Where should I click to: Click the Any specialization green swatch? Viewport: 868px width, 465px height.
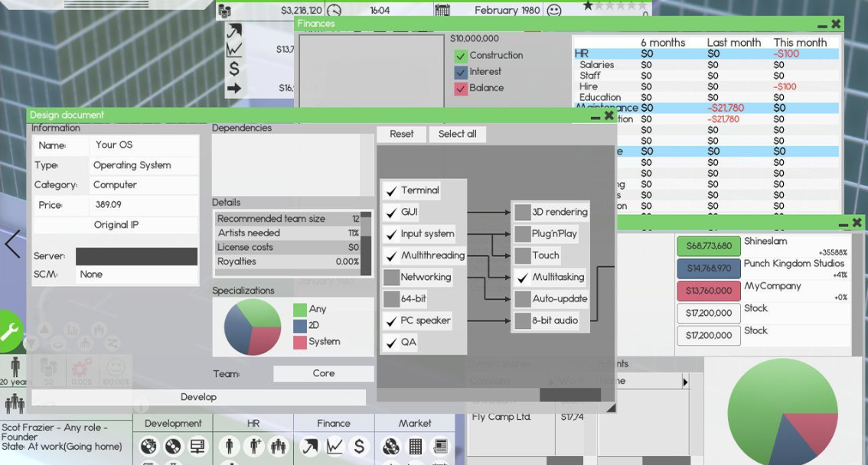300,310
